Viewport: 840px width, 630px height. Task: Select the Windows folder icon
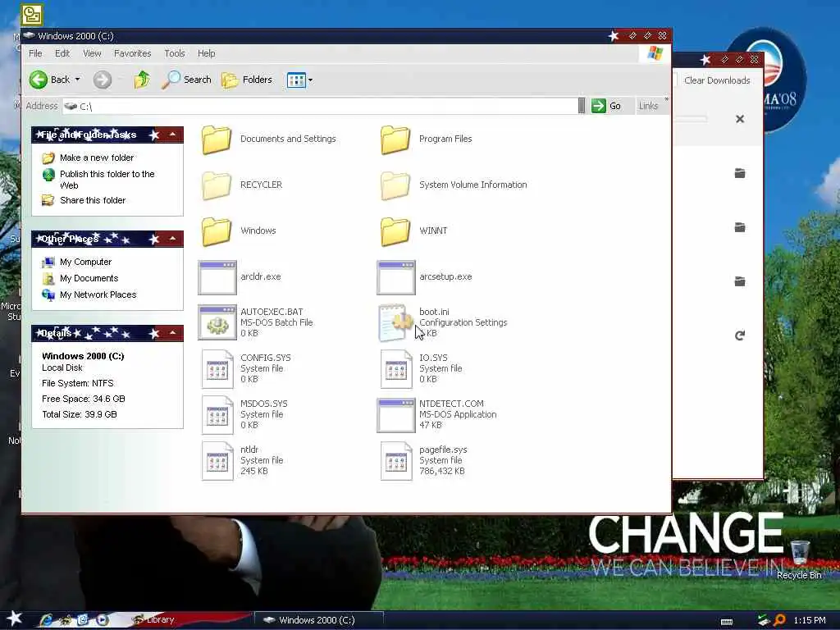click(217, 231)
